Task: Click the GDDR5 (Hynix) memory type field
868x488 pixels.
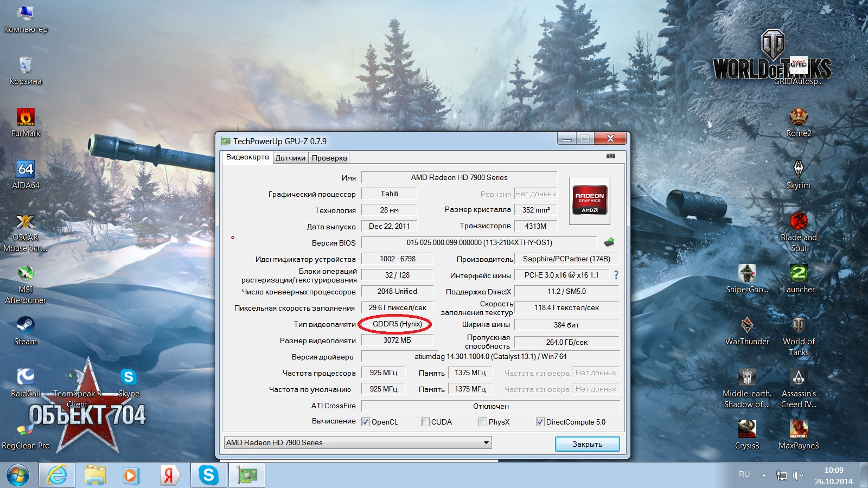Action: [x=397, y=324]
